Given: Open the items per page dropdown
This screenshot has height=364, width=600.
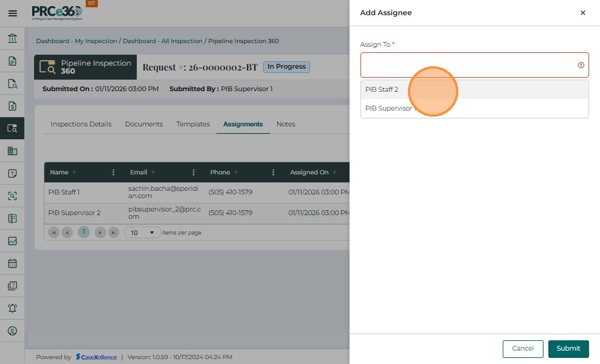Looking at the screenshot, I should [143, 233].
